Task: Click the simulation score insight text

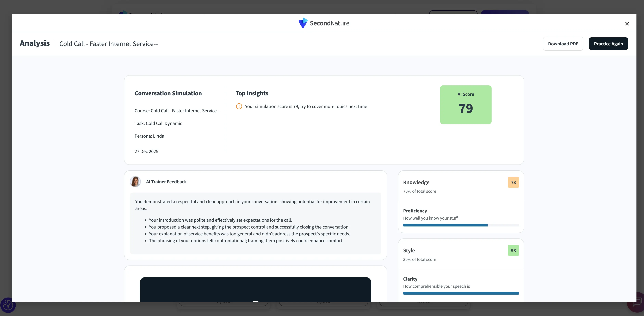Action: click(306, 106)
